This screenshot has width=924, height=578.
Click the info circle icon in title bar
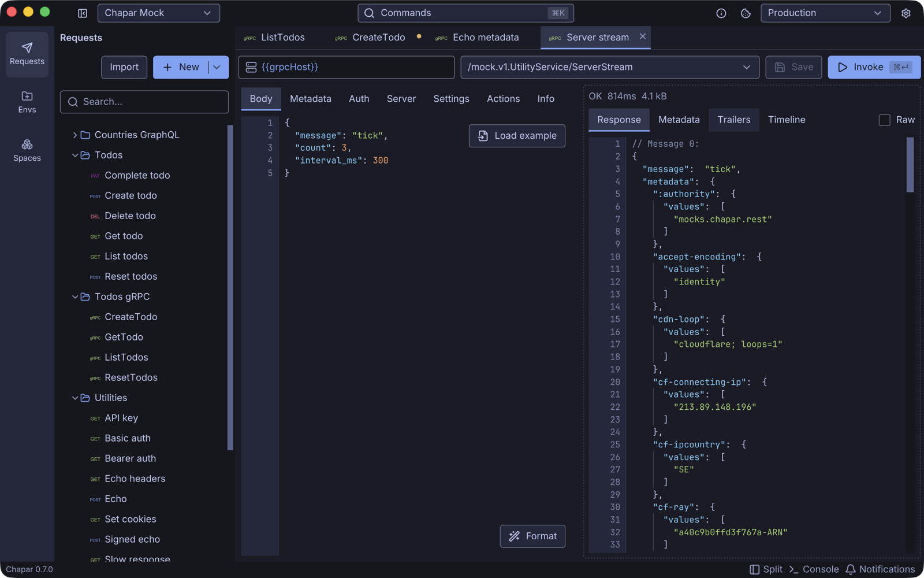pos(721,13)
